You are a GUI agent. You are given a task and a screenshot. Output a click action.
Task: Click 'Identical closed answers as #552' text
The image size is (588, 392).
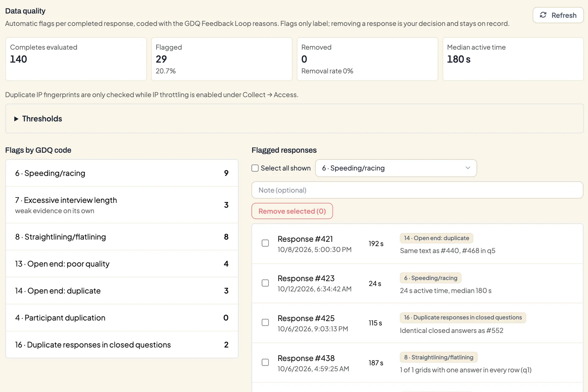pyautogui.click(x=452, y=331)
